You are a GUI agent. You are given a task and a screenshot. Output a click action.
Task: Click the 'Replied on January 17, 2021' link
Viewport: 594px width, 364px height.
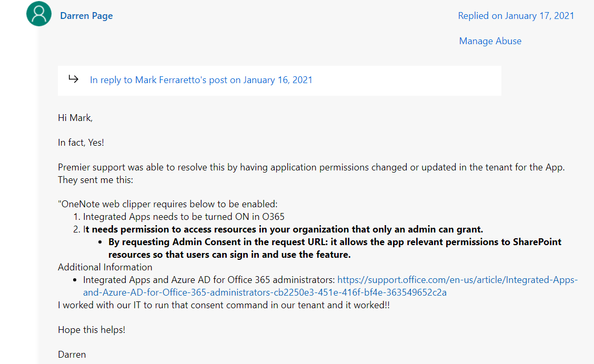[516, 16]
